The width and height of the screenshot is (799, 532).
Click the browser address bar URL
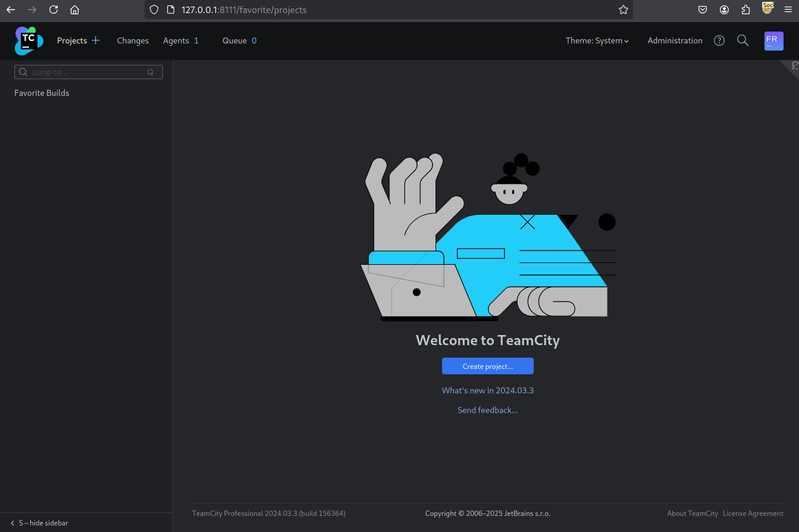(244, 10)
